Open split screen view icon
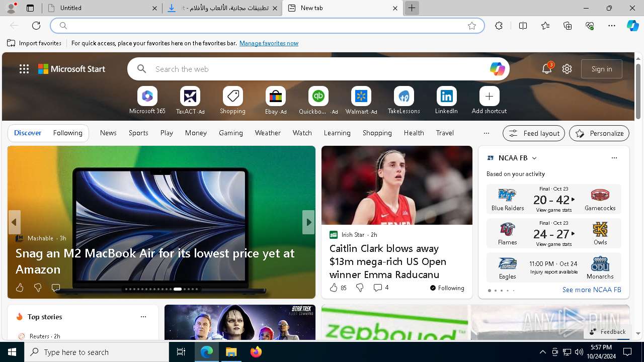Image resolution: width=644 pixels, height=362 pixels. tap(523, 26)
